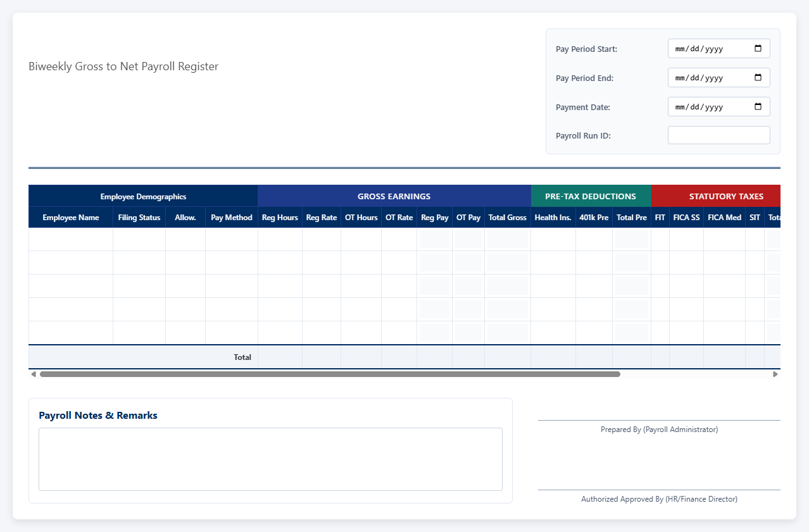Select the STATUTORY TAXES group header

click(716, 196)
